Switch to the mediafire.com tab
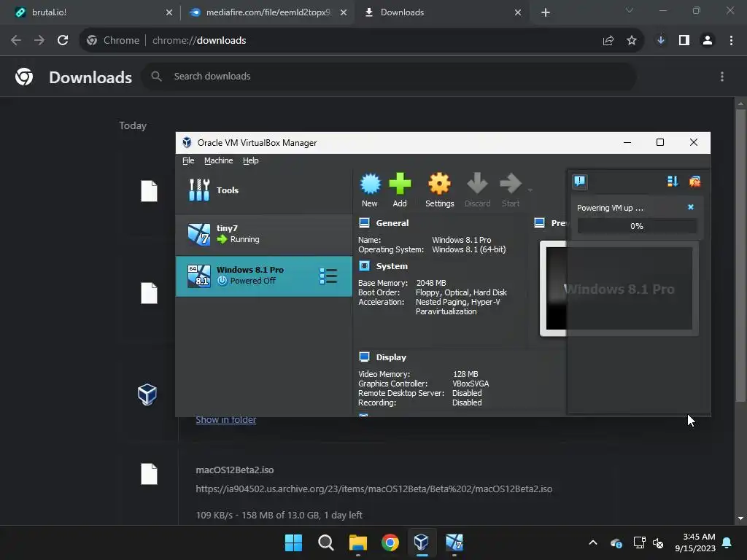 tap(267, 12)
